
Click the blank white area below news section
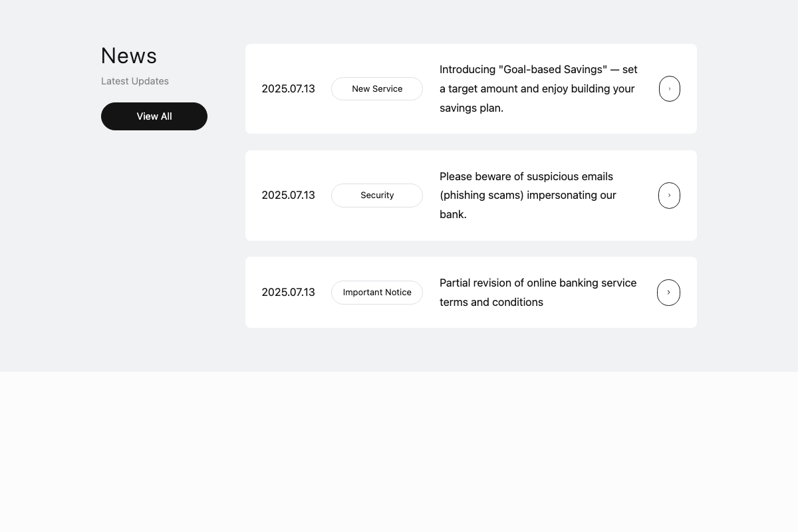(x=399, y=452)
